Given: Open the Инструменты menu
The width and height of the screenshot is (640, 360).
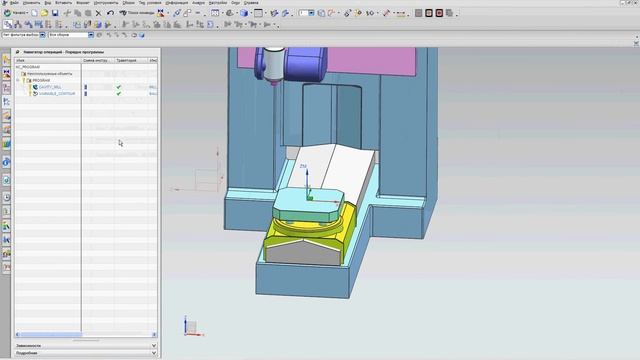Looking at the screenshot, I should (106, 3).
